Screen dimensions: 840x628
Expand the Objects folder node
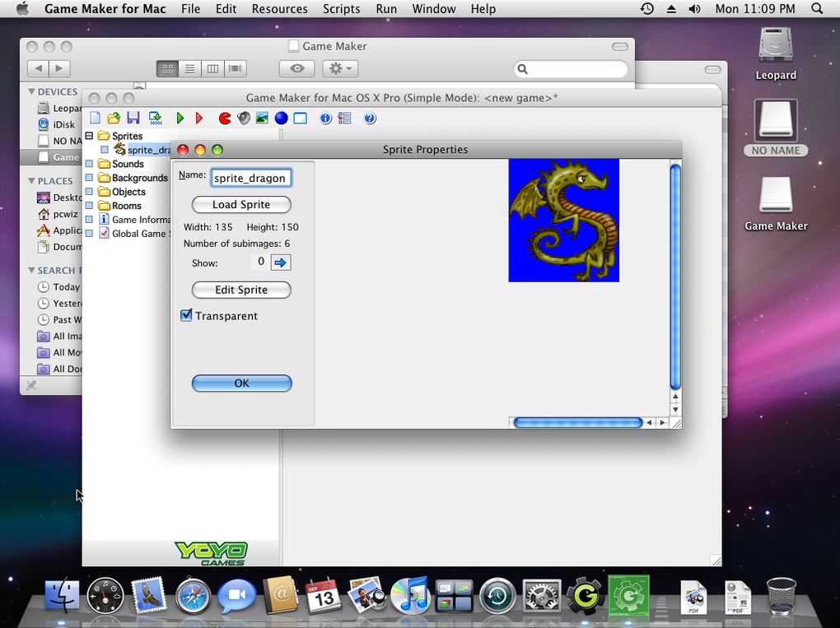(x=89, y=192)
